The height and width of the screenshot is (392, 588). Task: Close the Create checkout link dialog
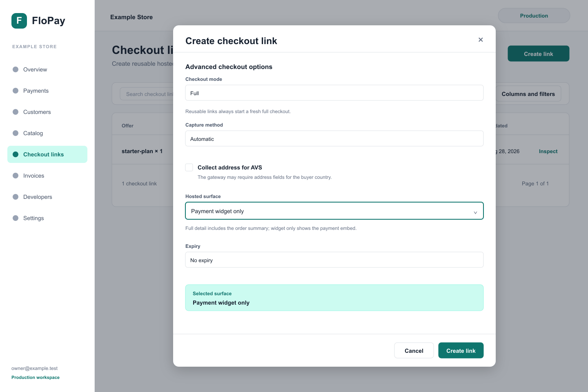(x=481, y=40)
